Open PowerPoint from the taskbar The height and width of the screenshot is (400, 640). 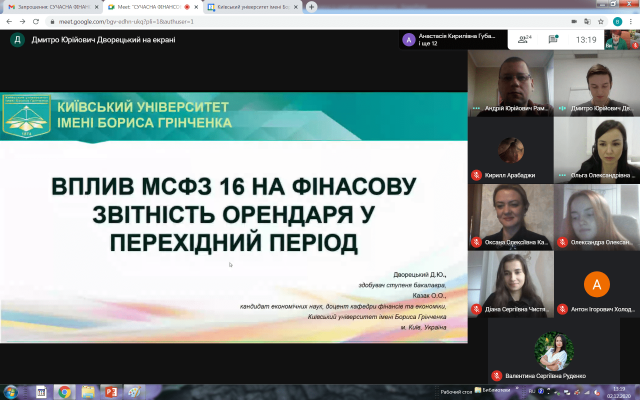[112, 392]
